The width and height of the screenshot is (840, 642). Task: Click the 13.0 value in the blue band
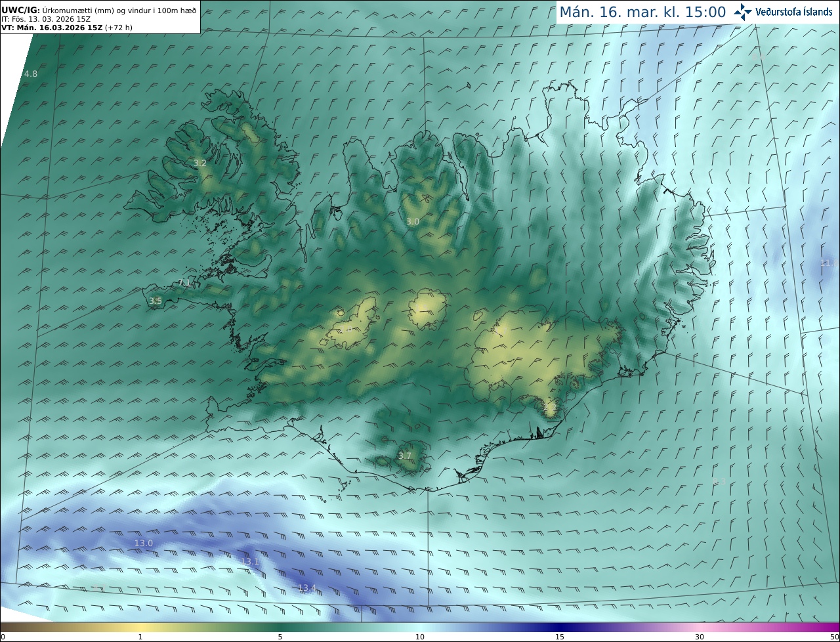tap(144, 543)
